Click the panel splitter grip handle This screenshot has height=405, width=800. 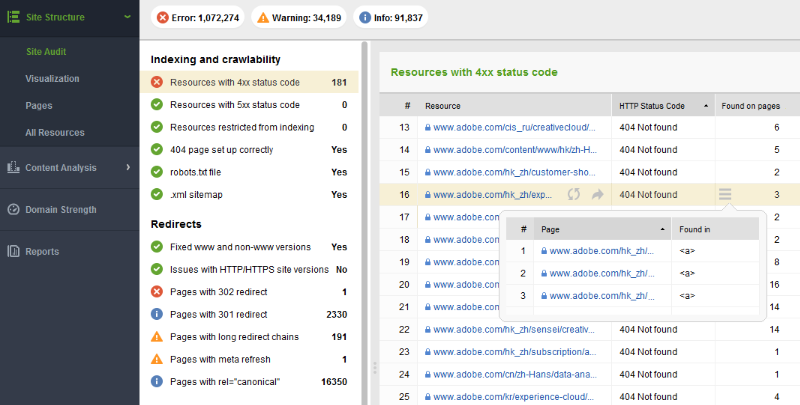[x=374, y=368]
